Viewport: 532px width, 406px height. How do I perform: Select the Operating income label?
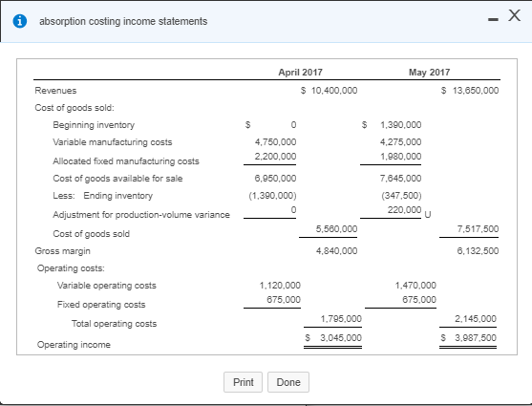coord(74,345)
